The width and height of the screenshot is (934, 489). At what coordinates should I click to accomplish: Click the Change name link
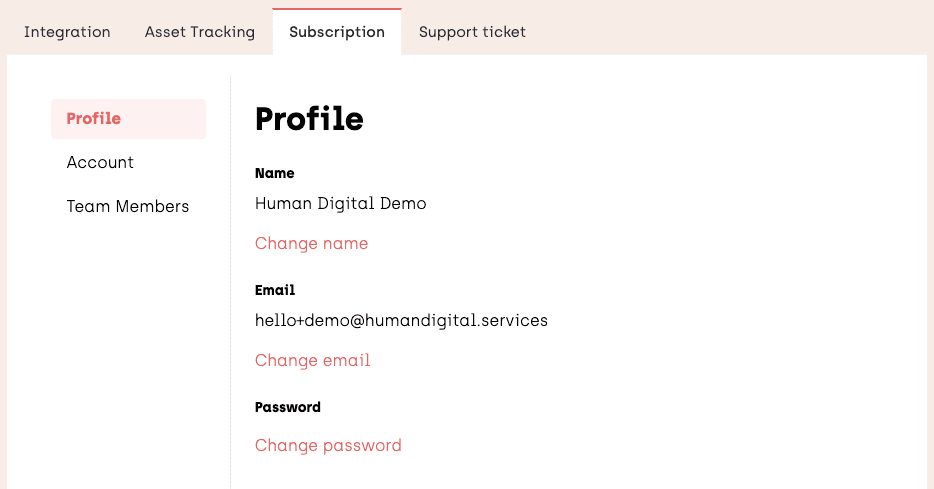tap(311, 244)
